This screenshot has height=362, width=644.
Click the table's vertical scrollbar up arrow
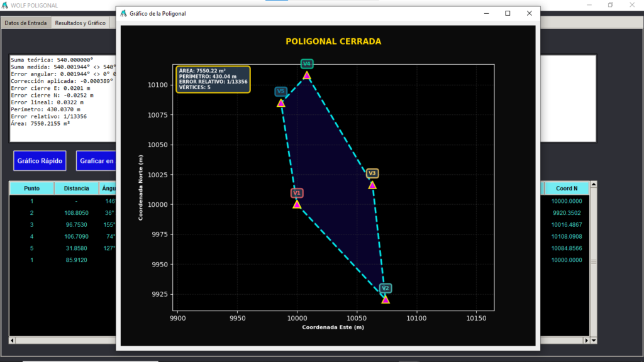(593, 185)
